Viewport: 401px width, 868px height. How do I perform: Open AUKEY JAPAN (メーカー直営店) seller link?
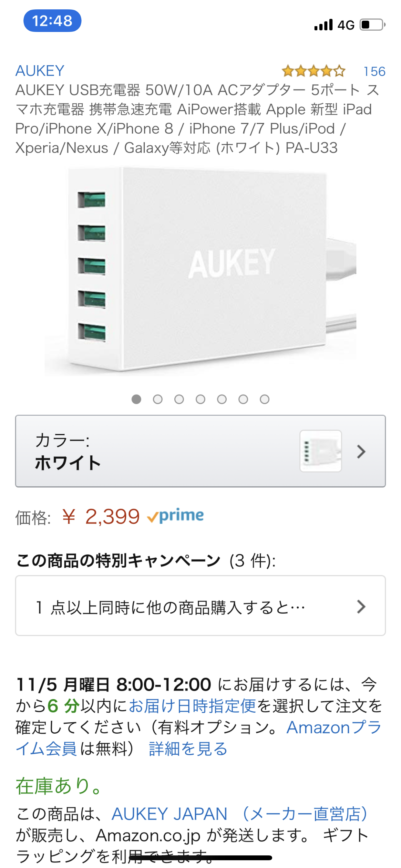[240, 814]
